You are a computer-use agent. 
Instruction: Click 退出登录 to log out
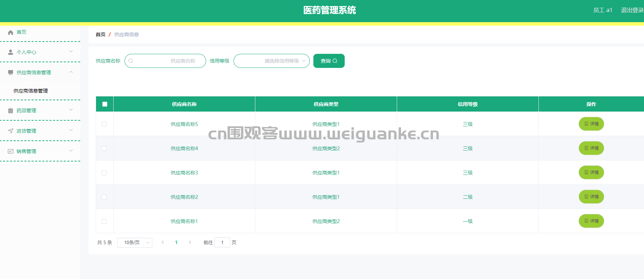[632, 10]
